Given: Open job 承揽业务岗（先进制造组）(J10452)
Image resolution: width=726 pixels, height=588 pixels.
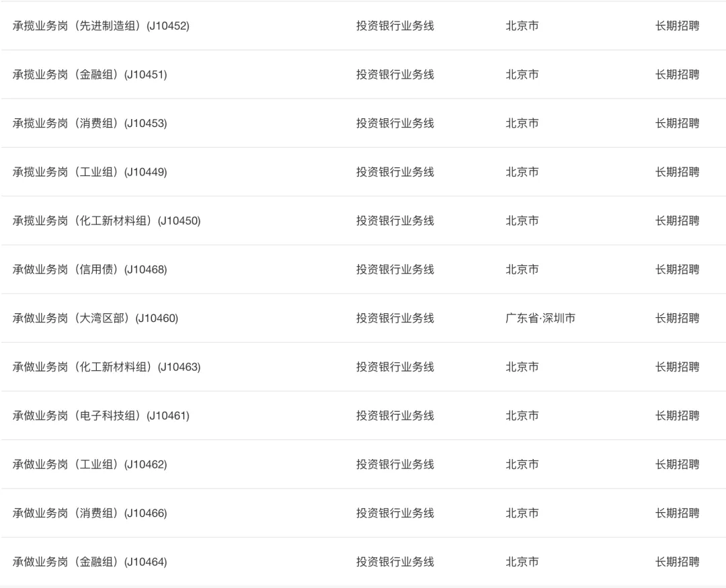Looking at the screenshot, I should (101, 26).
